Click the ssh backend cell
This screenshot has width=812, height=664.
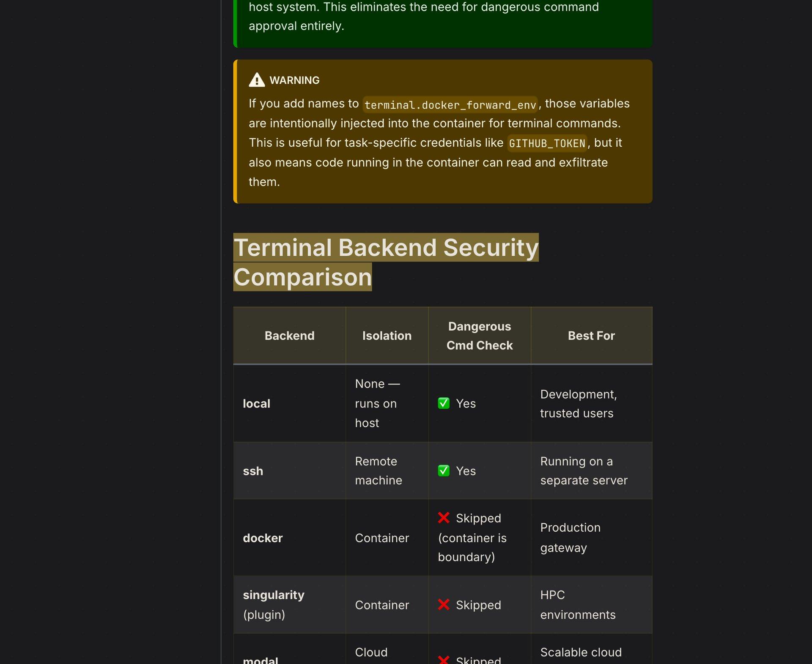tap(289, 471)
